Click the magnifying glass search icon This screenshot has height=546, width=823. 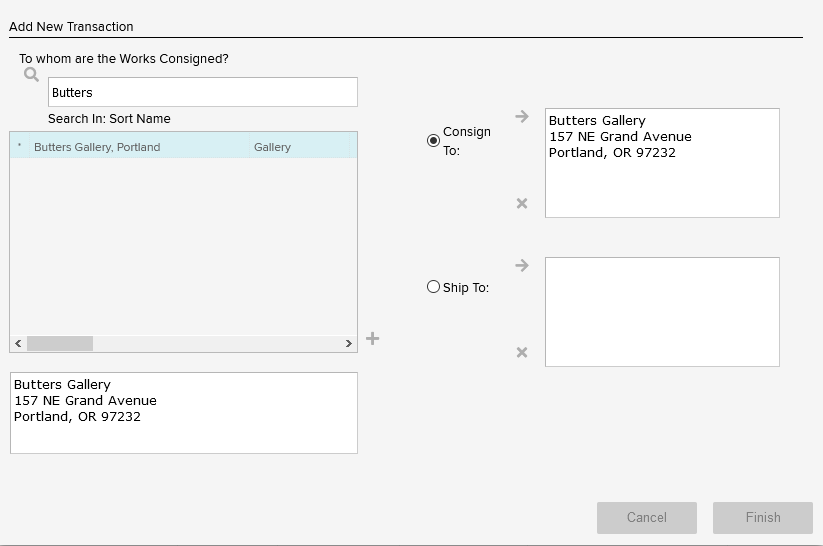[x=31, y=75]
